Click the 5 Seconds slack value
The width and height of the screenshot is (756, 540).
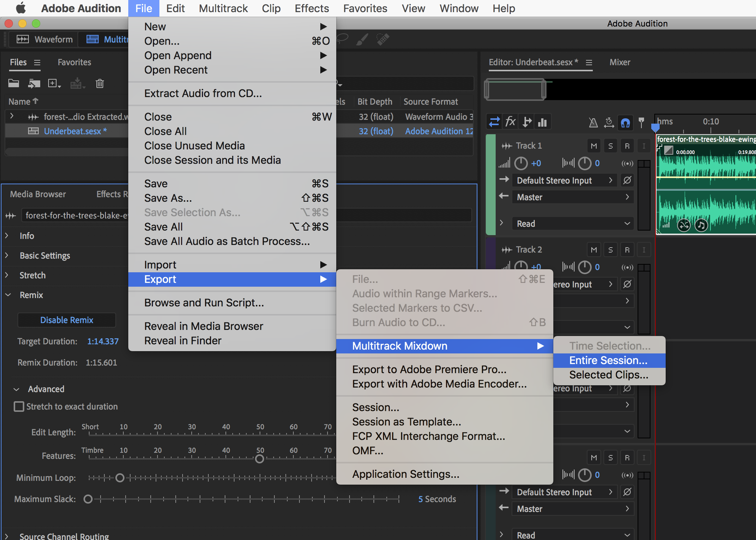437,499
